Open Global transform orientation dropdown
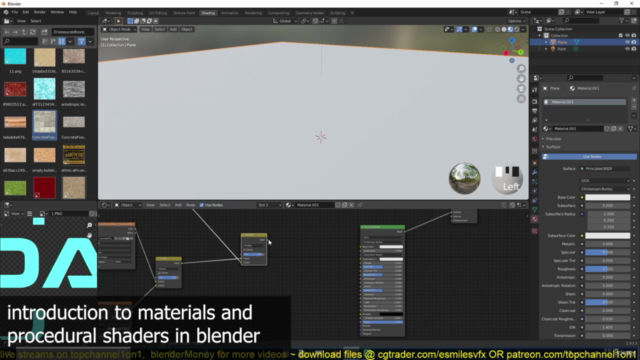The image size is (640, 360). tap(285, 21)
